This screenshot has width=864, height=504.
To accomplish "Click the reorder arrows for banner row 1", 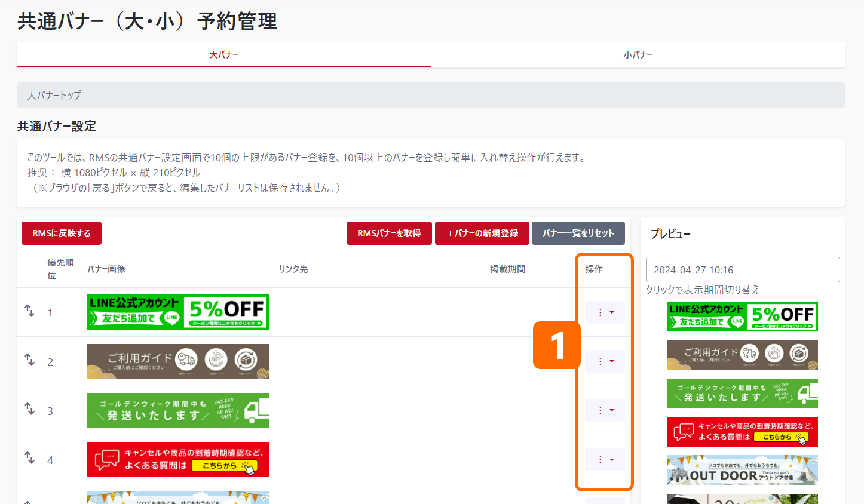I will 29,311.
